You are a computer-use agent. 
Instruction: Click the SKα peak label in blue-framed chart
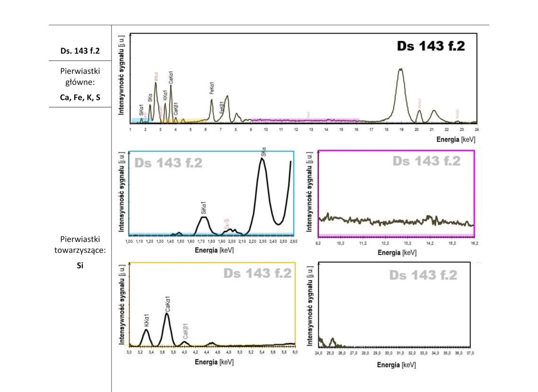coord(264,152)
